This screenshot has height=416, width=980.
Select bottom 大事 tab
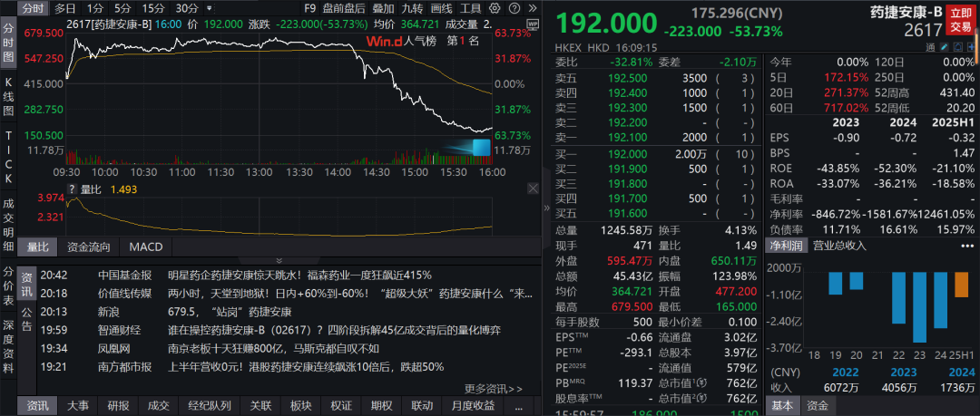point(78,406)
